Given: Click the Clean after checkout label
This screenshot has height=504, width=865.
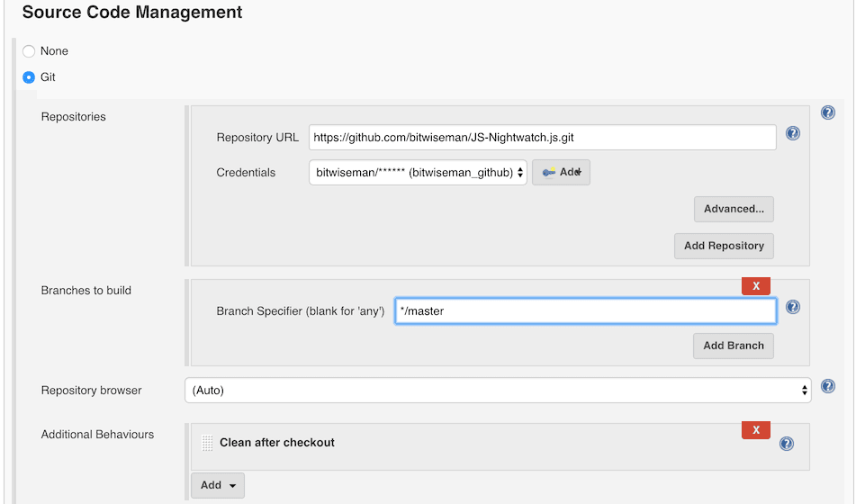Looking at the screenshot, I should pos(276,443).
